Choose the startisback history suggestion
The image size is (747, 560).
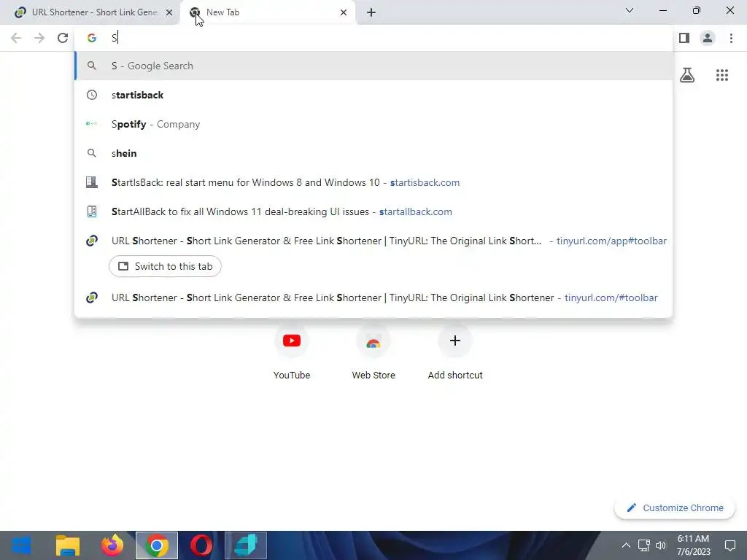373,95
